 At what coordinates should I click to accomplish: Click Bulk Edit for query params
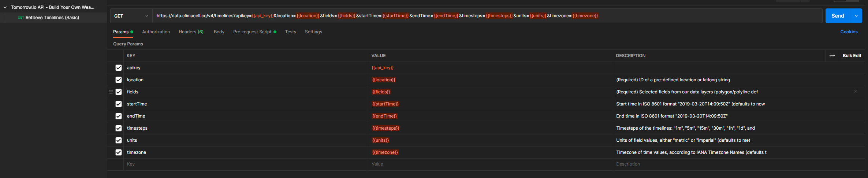click(852, 56)
